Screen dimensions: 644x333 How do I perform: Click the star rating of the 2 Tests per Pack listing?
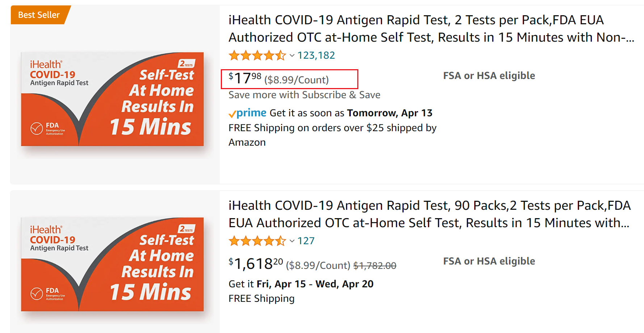point(257,55)
